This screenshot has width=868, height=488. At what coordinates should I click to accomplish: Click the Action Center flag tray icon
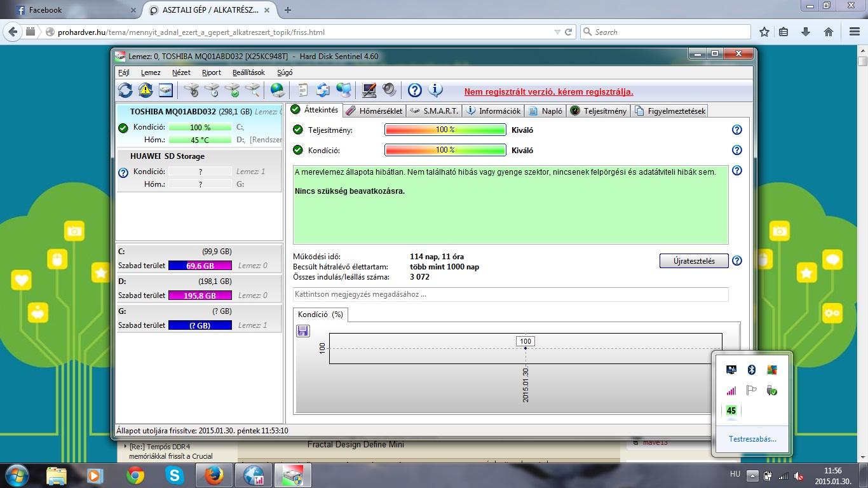751,390
